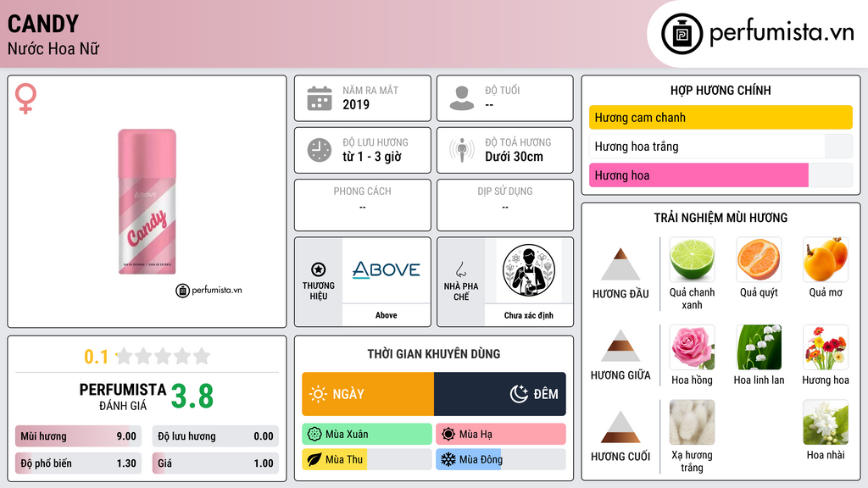Select the Quả chanh xanh lime image

(x=692, y=259)
